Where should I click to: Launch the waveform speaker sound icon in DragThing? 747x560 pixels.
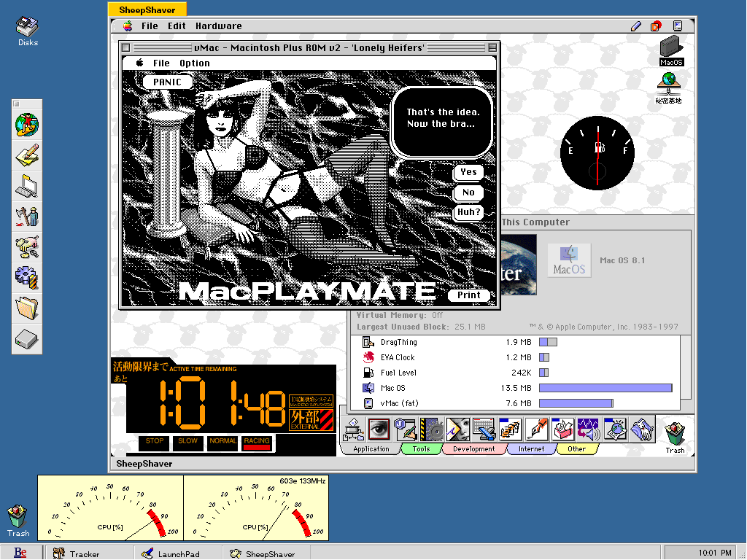click(x=589, y=429)
